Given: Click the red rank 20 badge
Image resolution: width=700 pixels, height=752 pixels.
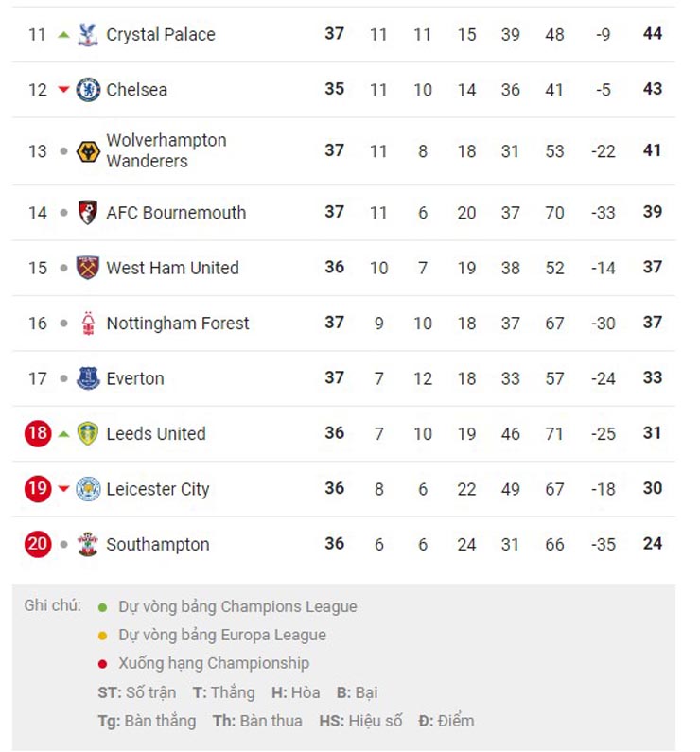Looking at the screenshot, I should 38,545.
